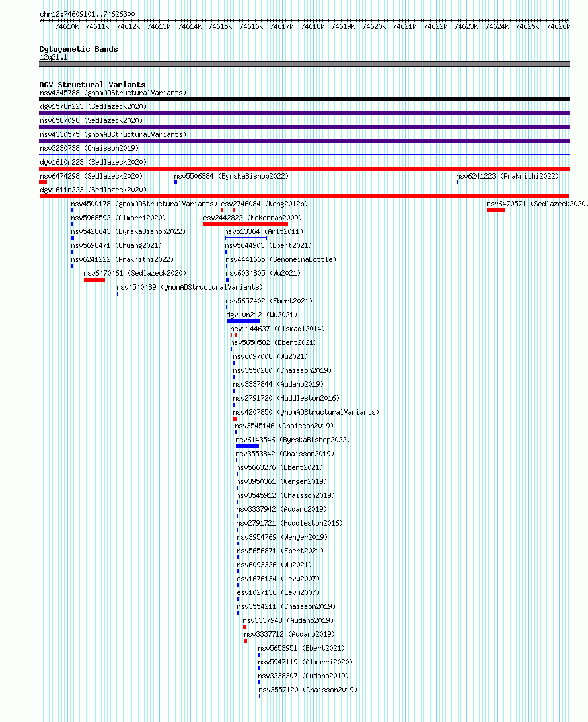
Task: Click the chr12:74609101..74626300 coordinate label
Action: coord(87,14)
